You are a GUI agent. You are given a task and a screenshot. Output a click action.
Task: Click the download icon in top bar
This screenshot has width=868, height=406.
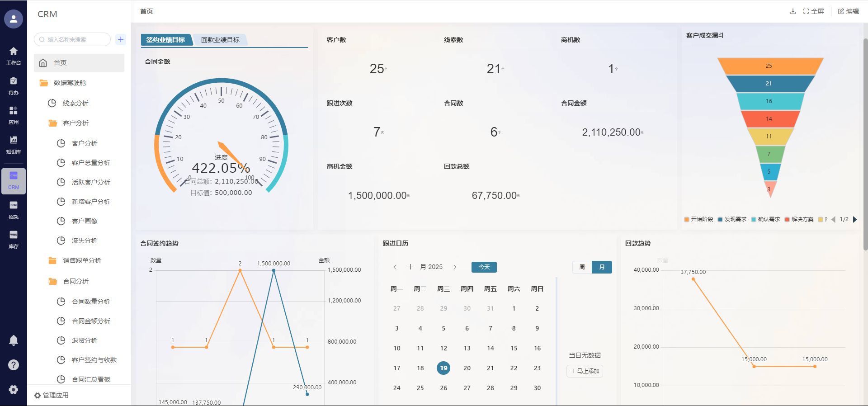tap(793, 11)
